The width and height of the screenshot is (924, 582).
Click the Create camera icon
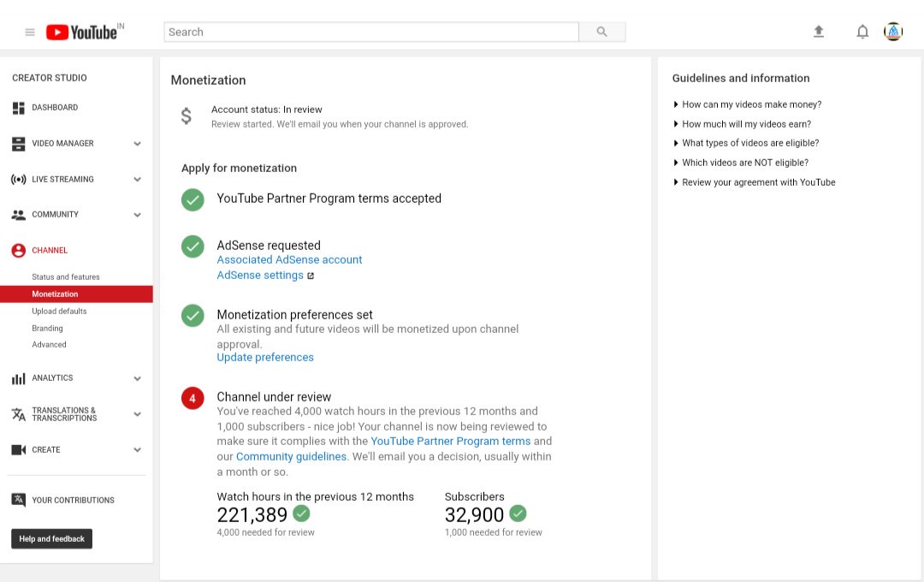(x=18, y=450)
